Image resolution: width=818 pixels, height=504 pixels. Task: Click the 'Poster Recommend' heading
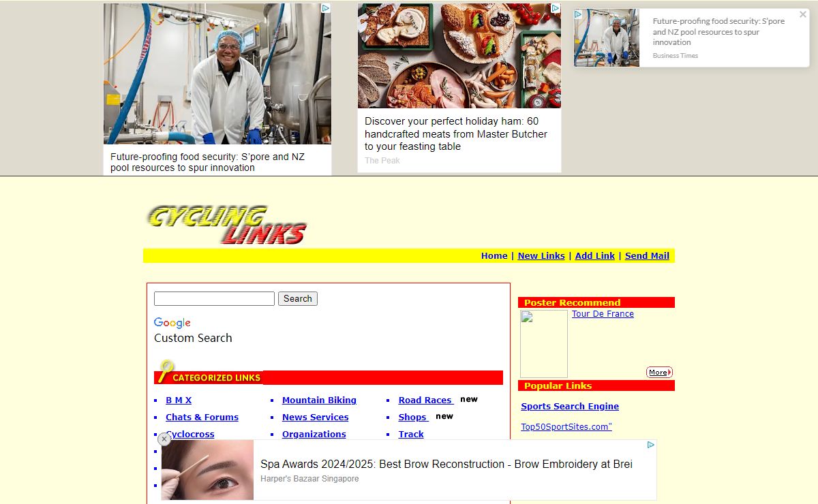tap(573, 302)
